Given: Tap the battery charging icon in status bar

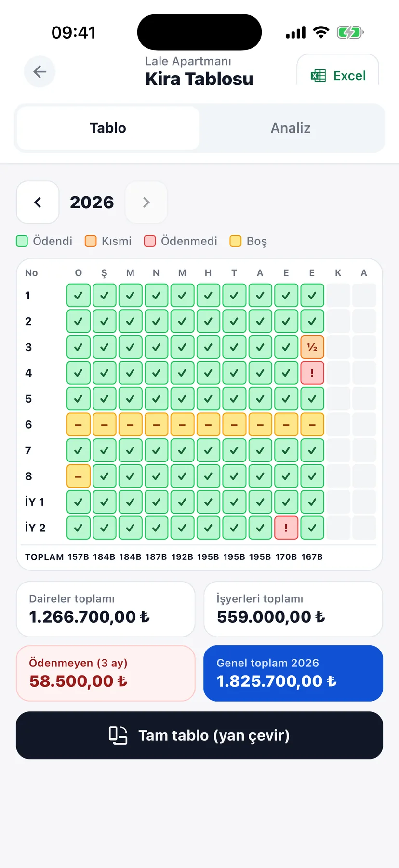Looking at the screenshot, I should click(350, 33).
